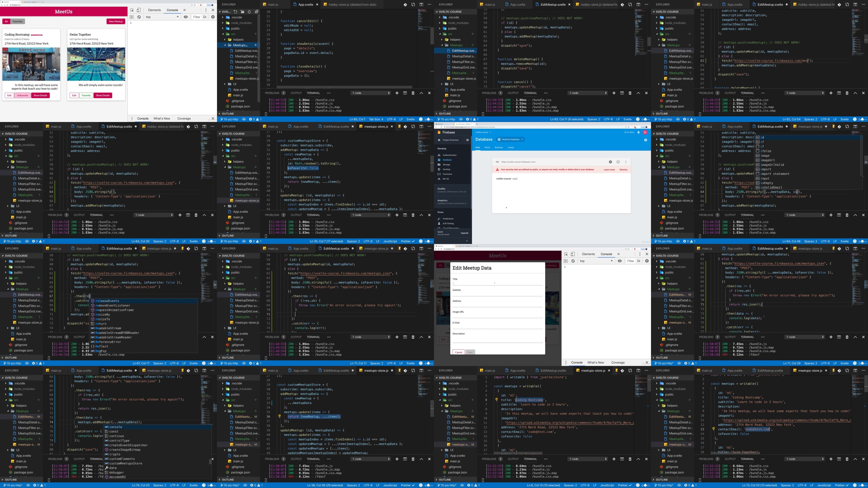Switch to Usage tab in Firebase Database

[511, 147]
